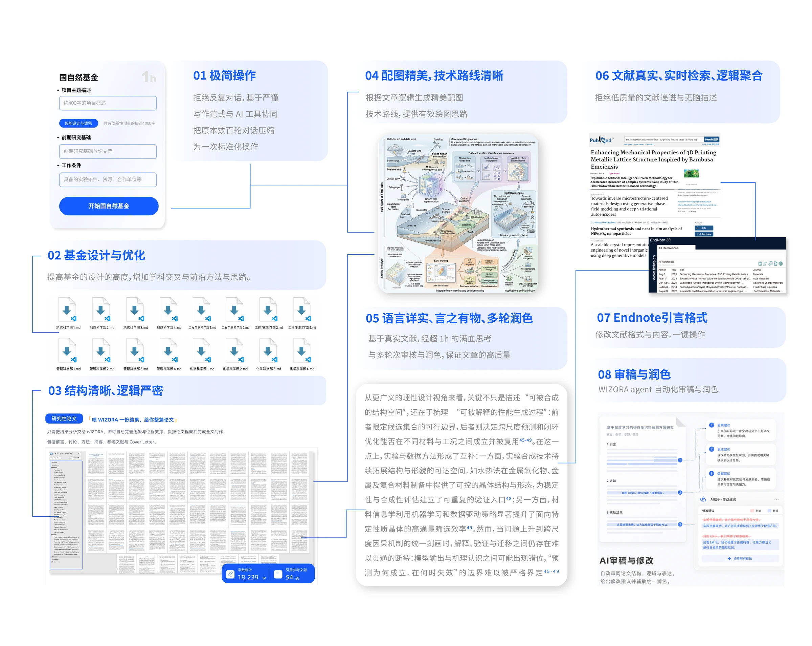
Task: Click the quote icon for cited references
Action: click(278, 574)
